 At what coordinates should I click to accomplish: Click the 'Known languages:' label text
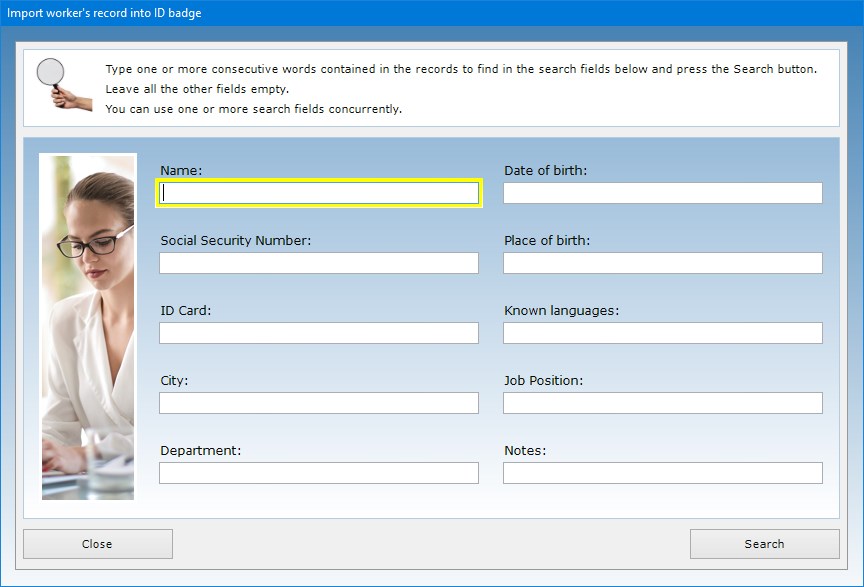561,311
